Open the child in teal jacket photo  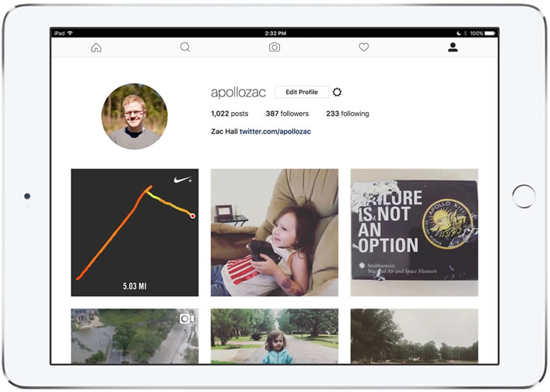[275, 336]
